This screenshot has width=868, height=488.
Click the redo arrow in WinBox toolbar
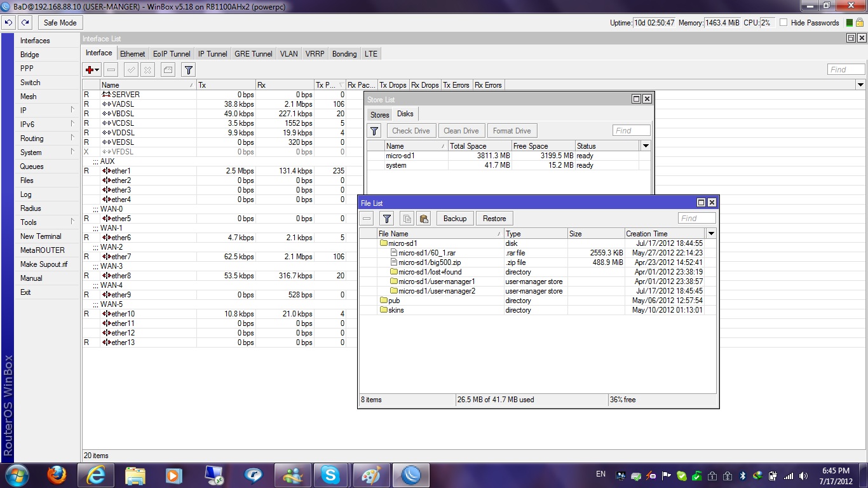click(25, 22)
